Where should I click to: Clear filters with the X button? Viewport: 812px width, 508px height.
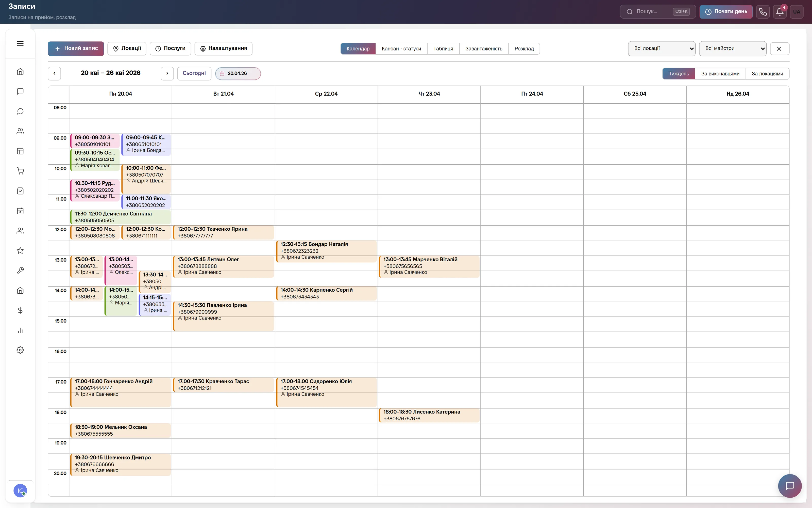[x=779, y=49]
